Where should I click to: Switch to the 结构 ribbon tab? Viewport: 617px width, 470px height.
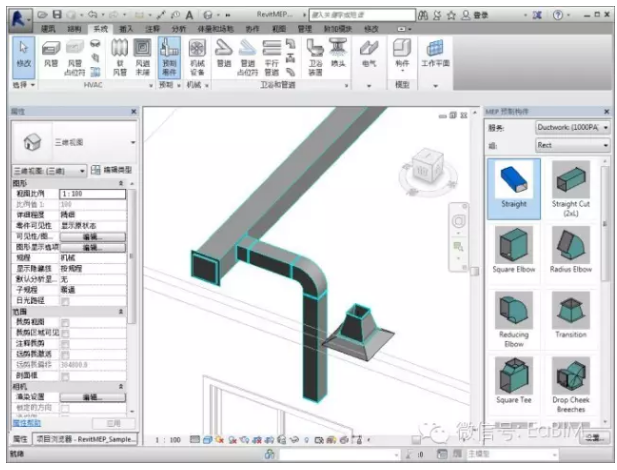click(74, 29)
